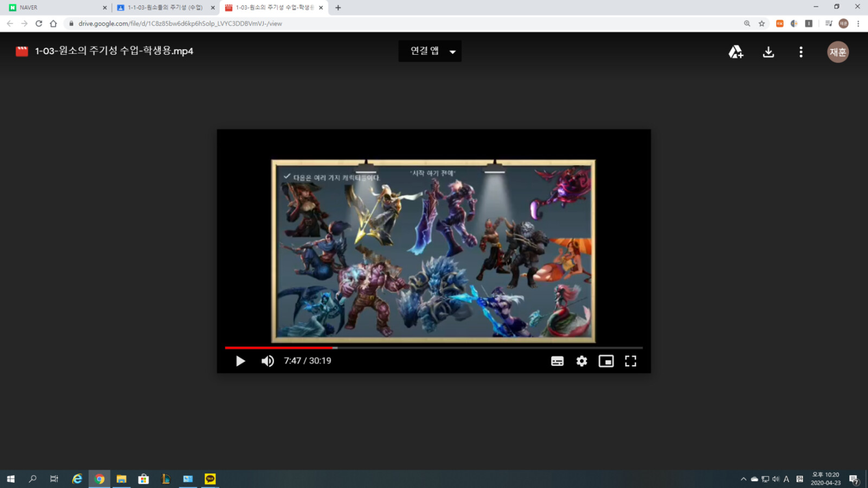Open more actions with the three-dot icon

tap(801, 52)
